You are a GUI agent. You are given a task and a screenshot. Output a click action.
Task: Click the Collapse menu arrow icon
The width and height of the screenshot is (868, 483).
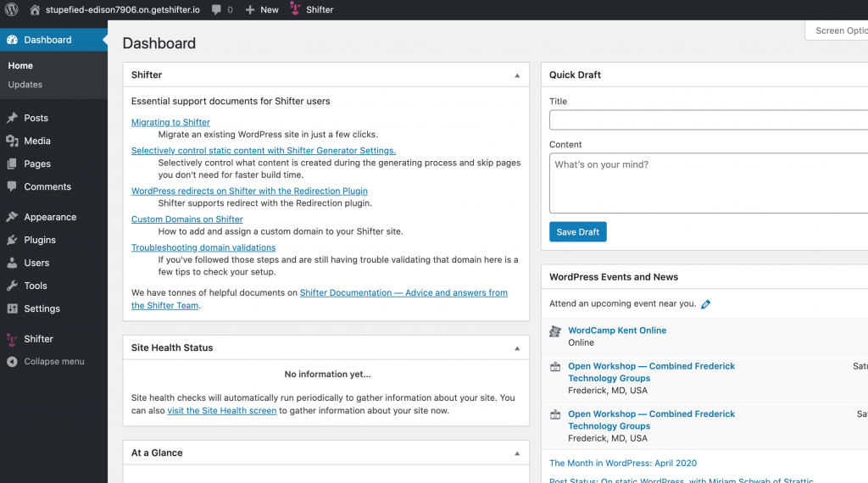[12, 361]
